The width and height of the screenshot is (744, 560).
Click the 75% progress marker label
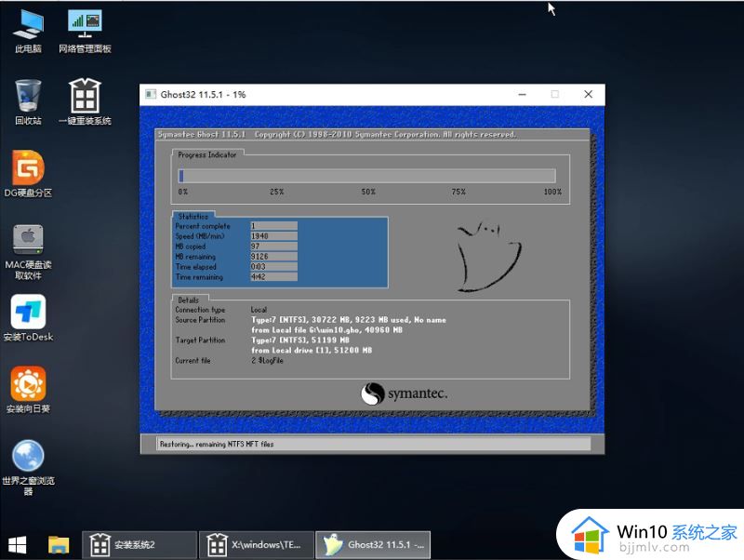coord(458,192)
